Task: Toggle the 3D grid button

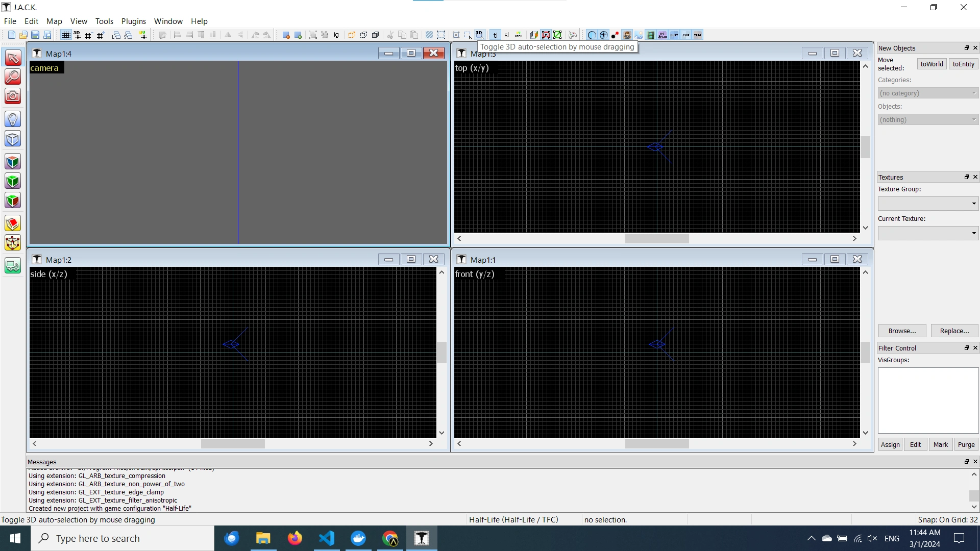Action: 77,35
